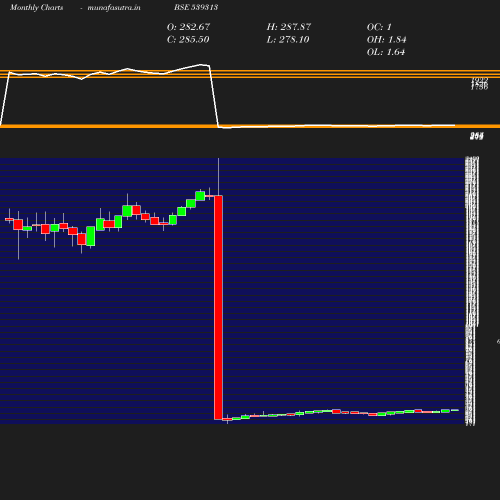The height and width of the screenshot is (500, 500).
Task: Click the close value 'C: 285.50'
Action: 188,40
